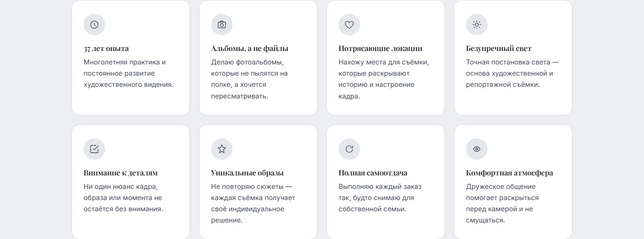The height and width of the screenshot is (239, 644).
Task: Click the checkbox icon above Внимание к деталям
Action: 94,149
